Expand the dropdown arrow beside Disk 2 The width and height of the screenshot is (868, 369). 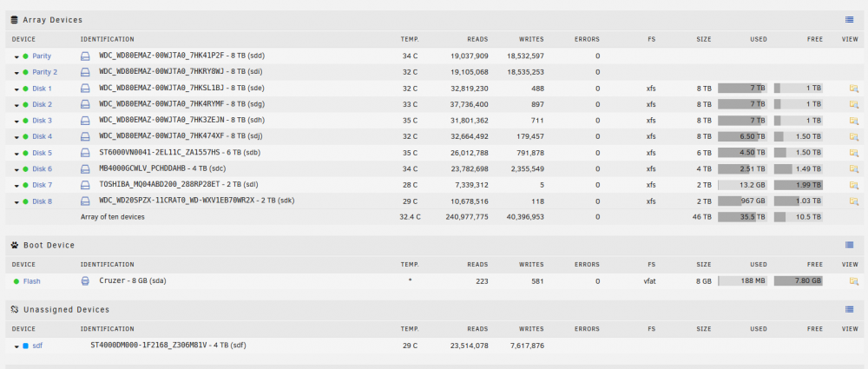16,105
